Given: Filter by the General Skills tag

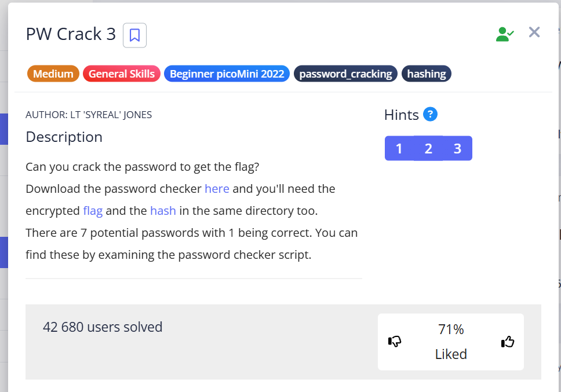Looking at the screenshot, I should click(x=122, y=74).
